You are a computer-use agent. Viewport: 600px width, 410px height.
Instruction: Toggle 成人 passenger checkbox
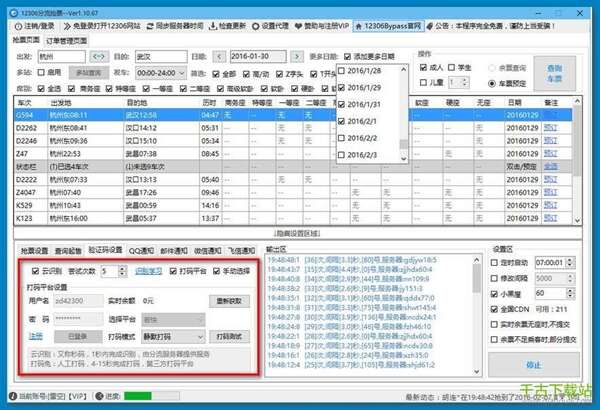pos(423,68)
